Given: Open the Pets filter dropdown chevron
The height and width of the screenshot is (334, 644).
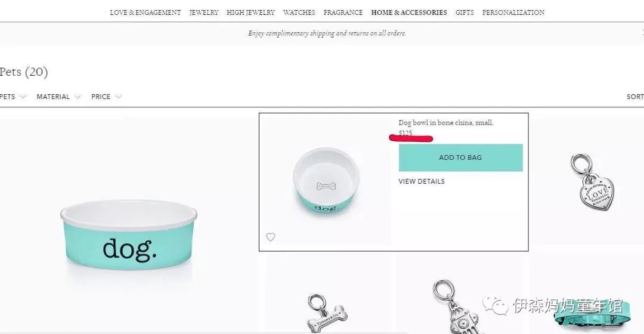Looking at the screenshot, I should 23,97.
